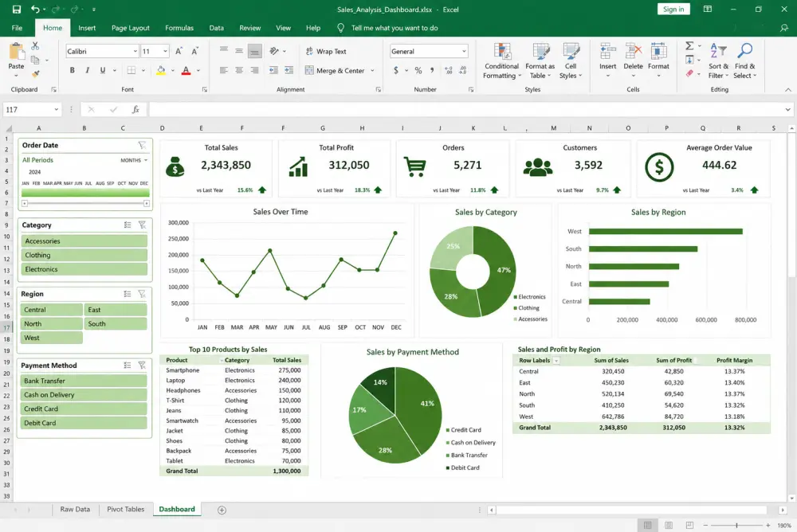Open the General number format dropdown
Screen dimensions: 797x532
[464, 51]
